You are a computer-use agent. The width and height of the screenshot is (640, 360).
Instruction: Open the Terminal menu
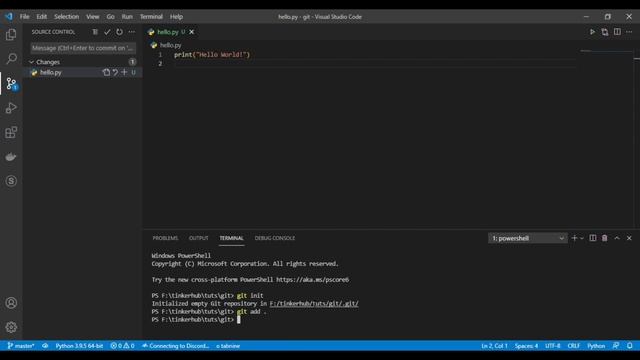point(151,17)
